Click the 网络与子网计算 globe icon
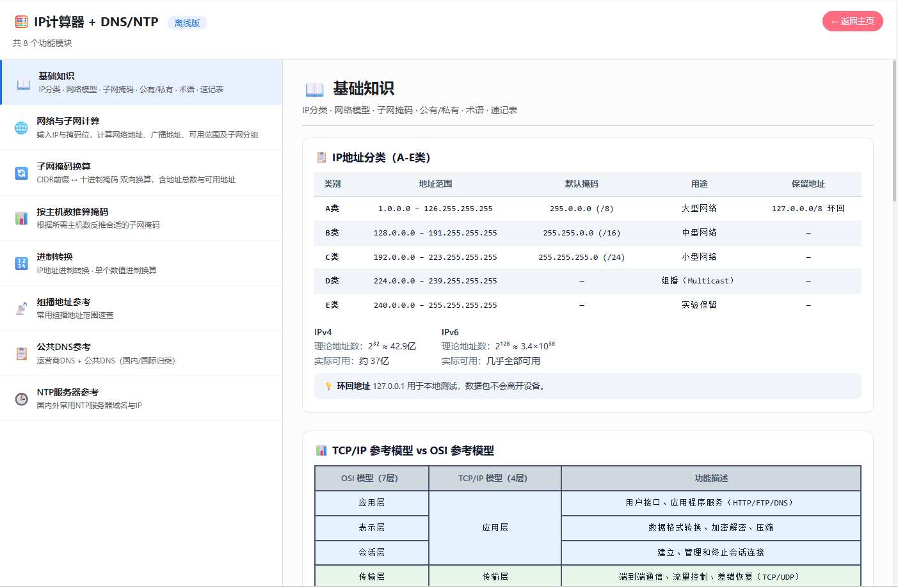This screenshot has height=588, width=898. pyautogui.click(x=22, y=128)
